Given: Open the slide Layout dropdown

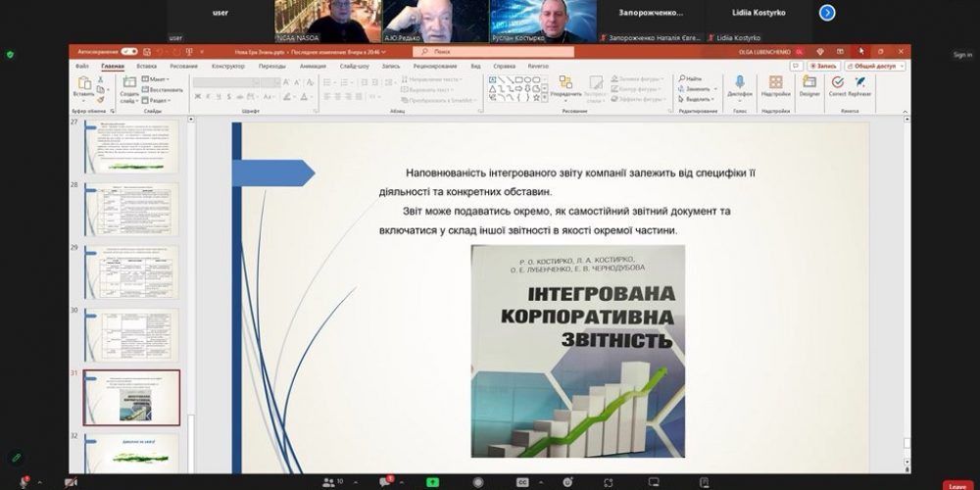Looking at the screenshot, I should [x=154, y=78].
